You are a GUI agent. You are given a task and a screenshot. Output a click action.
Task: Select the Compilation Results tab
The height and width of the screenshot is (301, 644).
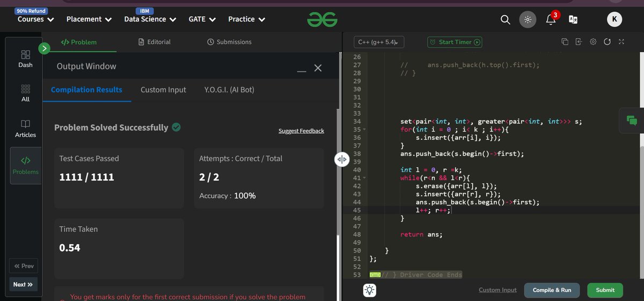[86, 90]
